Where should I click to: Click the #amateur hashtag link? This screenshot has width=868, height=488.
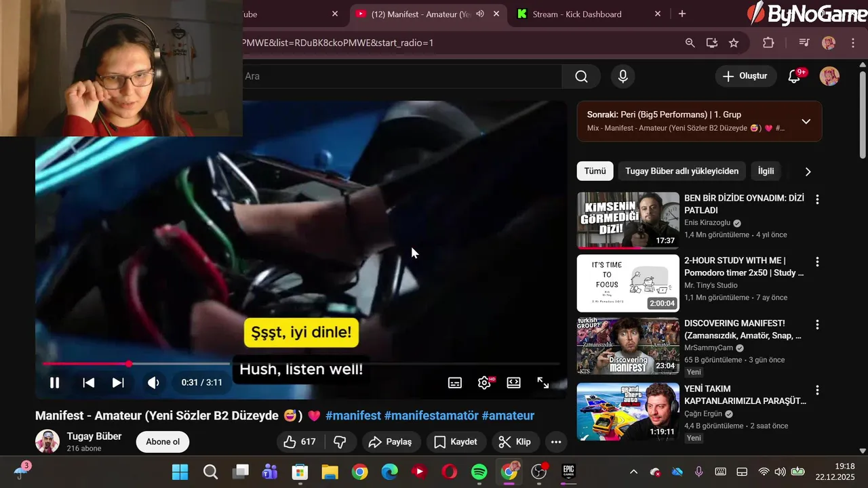click(x=508, y=415)
